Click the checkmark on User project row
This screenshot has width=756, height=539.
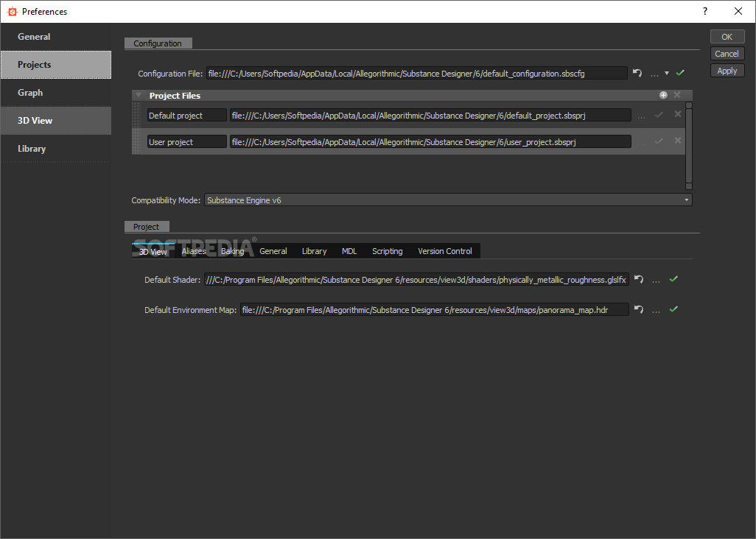659,141
